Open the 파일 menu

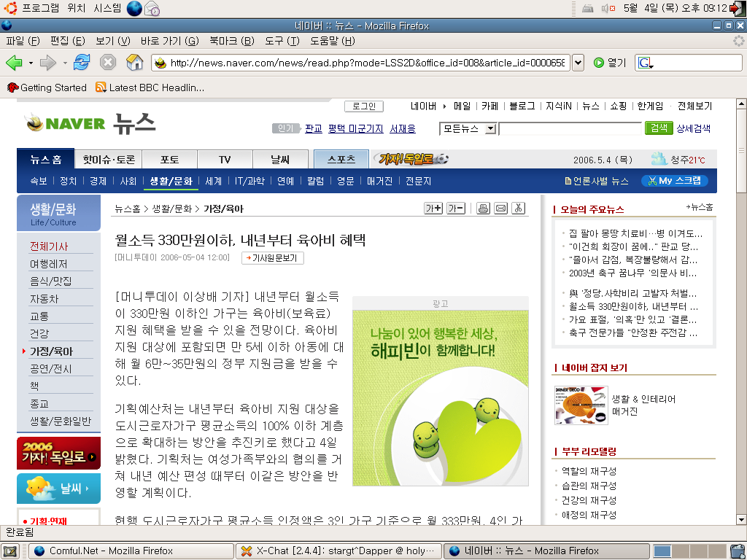tap(23, 41)
